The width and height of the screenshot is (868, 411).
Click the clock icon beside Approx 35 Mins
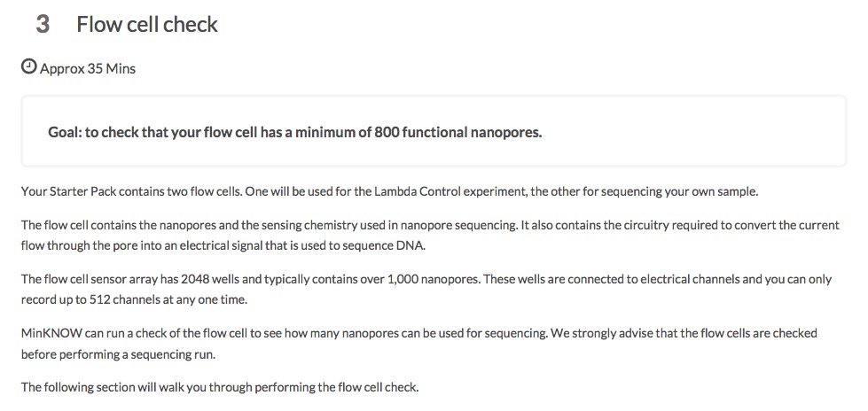29,67
